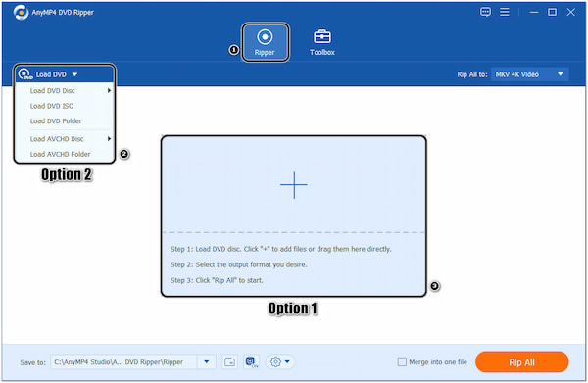Click the plus sign to add files
This screenshot has width=588, height=383.
tap(294, 185)
